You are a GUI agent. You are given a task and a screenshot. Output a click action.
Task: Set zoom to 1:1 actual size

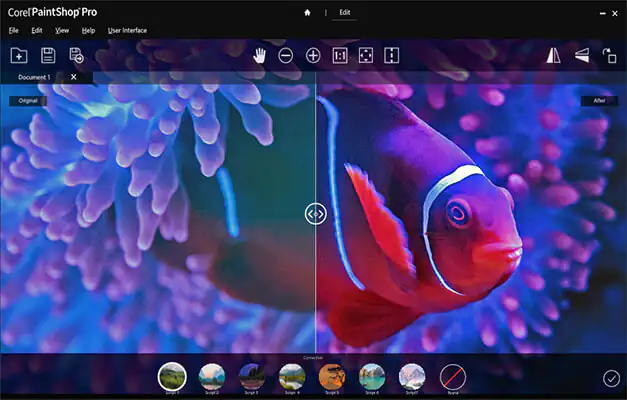tap(339, 56)
